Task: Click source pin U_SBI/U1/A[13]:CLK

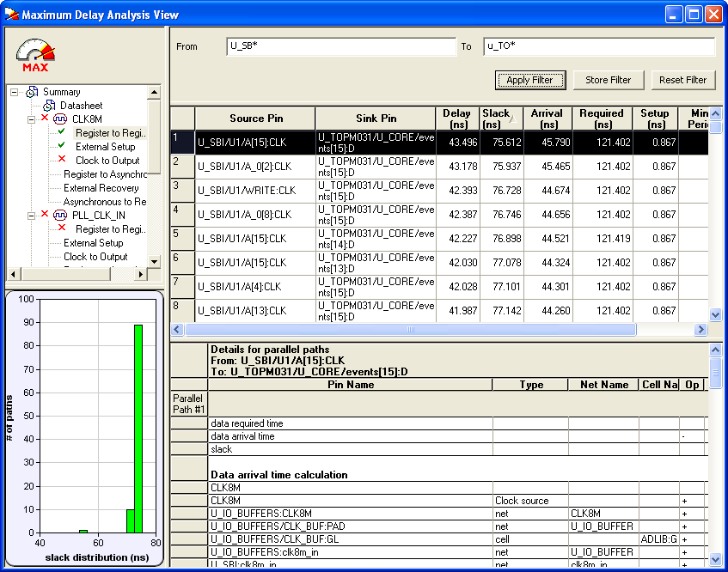Action: tap(242, 311)
